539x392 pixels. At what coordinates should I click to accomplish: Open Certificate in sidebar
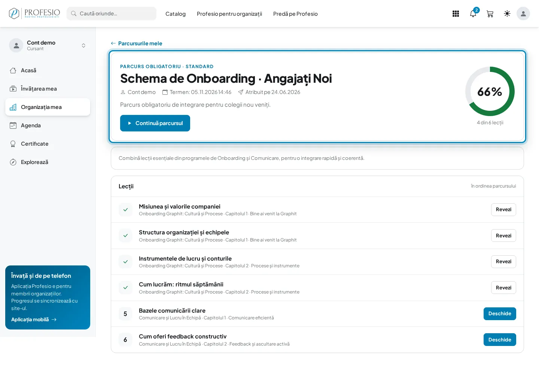tap(48, 144)
